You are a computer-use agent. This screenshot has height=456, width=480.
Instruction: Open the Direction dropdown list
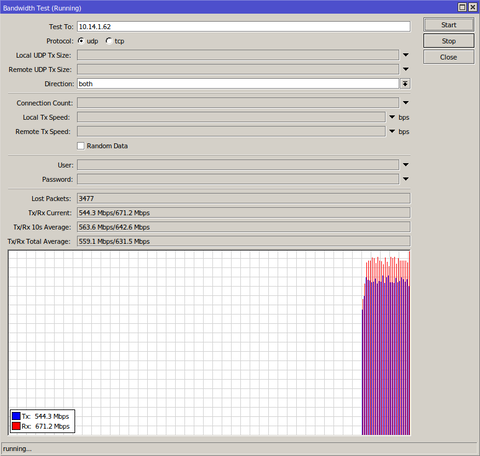coord(405,84)
